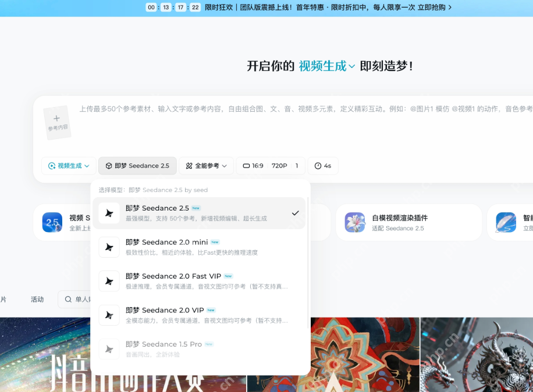Click 极致性价比 description under 2.0 mini
The width and height of the screenshot is (533, 392).
[191, 252]
